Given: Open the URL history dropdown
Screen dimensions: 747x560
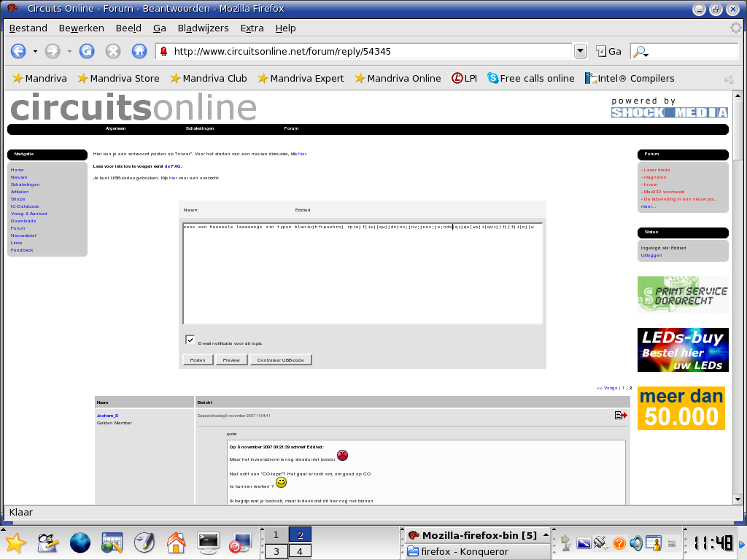Looking at the screenshot, I should pos(581,51).
